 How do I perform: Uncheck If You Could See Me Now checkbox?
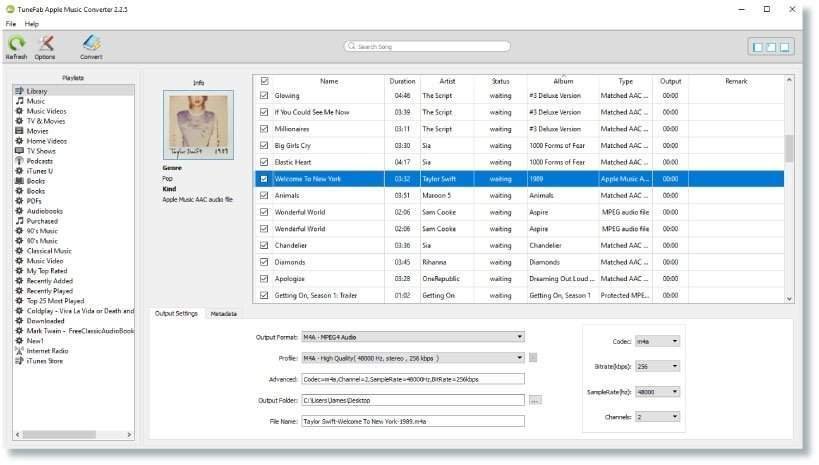[264, 112]
